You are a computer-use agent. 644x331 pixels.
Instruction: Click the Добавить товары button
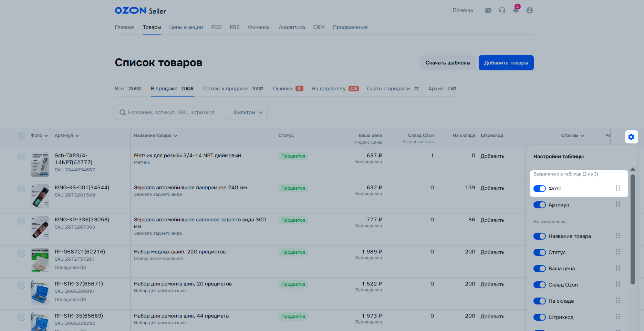tap(506, 63)
